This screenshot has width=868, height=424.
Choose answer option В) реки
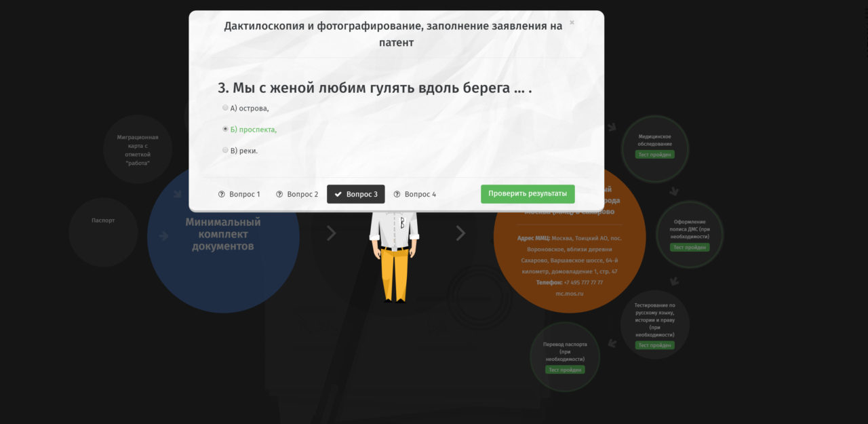pos(225,150)
